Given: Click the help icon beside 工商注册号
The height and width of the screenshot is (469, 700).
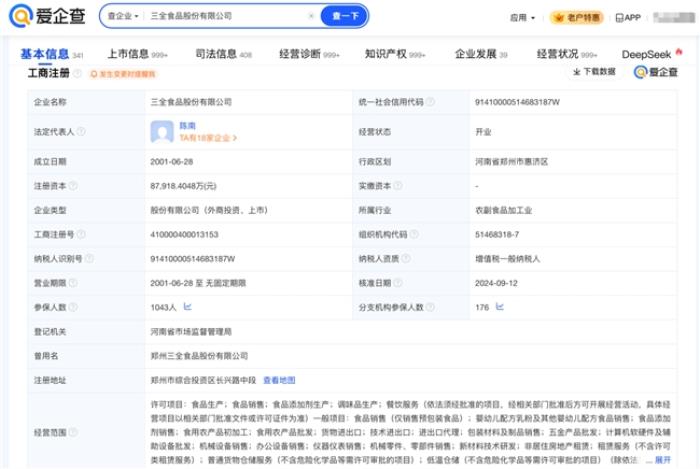Looking at the screenshot, I should point(81,234).
